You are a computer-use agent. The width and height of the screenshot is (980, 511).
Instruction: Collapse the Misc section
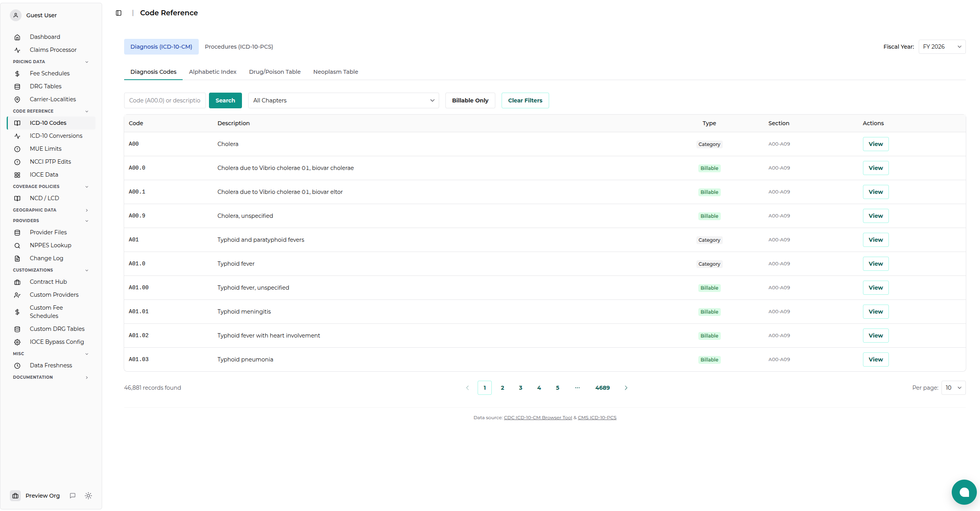pos(50,354)
